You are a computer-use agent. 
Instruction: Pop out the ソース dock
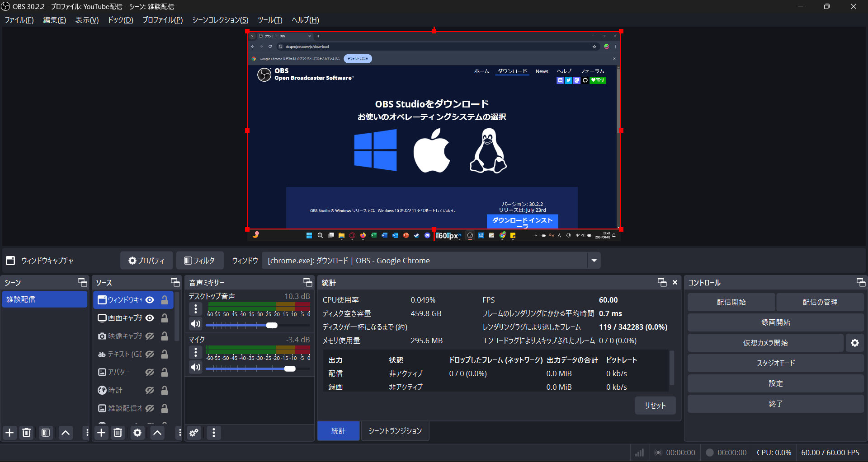[x=175, y=282]
